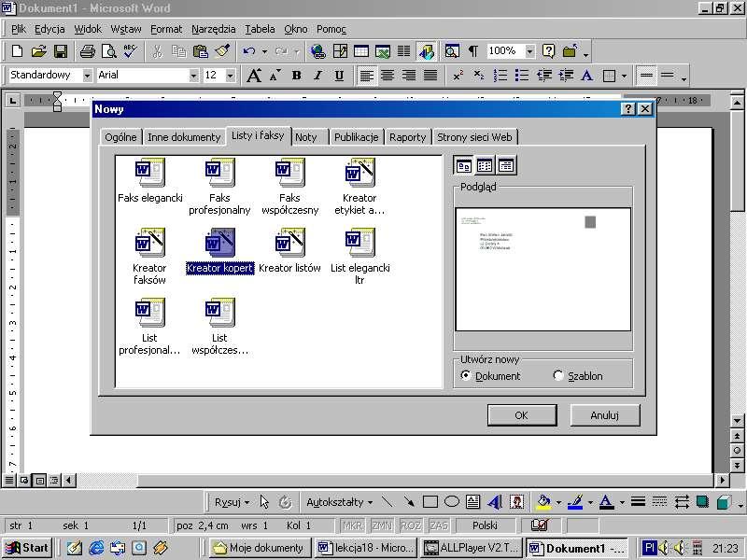Image resolution: width=747 pixels, height=560 pixels.
Task: Click the Cut scissors icon
Action: click(x=157, y=51)
